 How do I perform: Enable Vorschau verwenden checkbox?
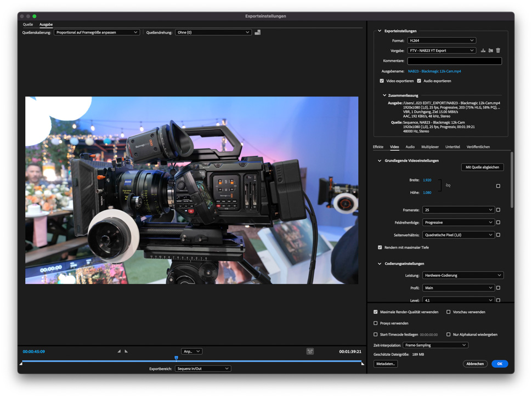coord(449,312)
